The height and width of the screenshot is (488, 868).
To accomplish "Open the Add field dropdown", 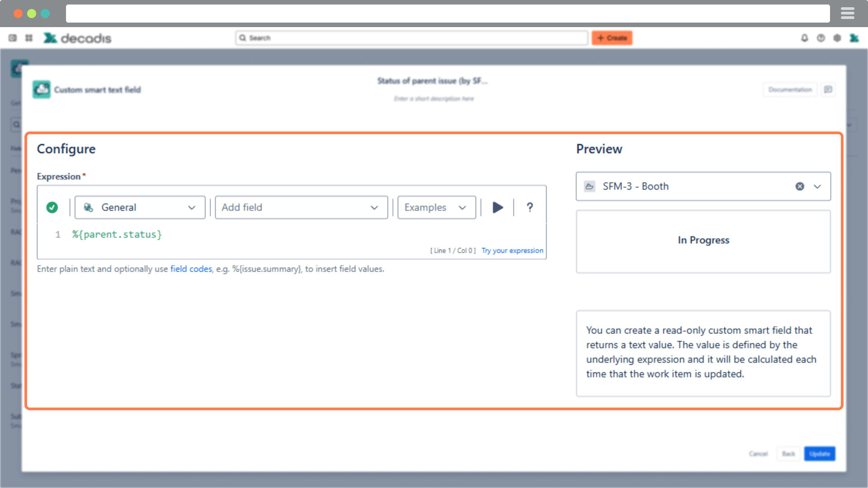I will (301, 207).
